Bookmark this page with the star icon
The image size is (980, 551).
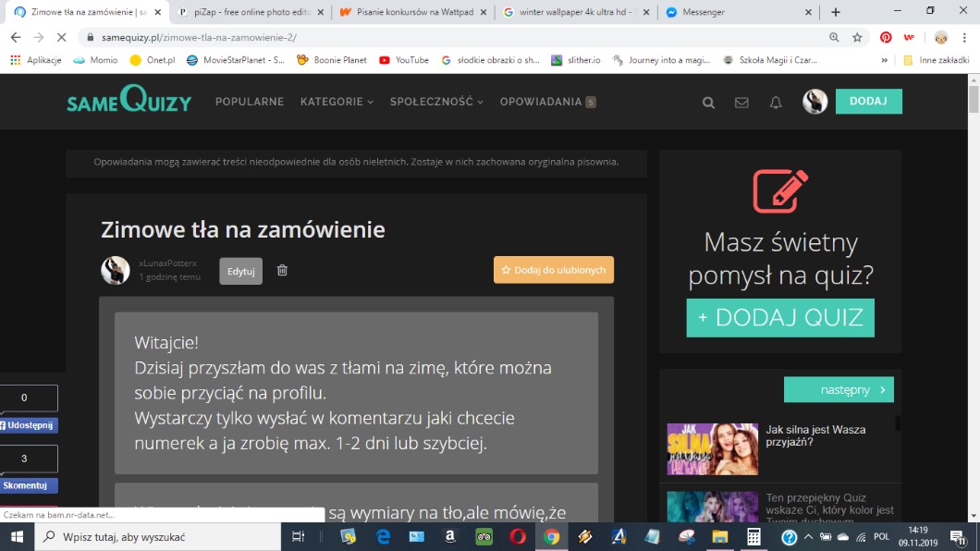[x=857, y=38]
